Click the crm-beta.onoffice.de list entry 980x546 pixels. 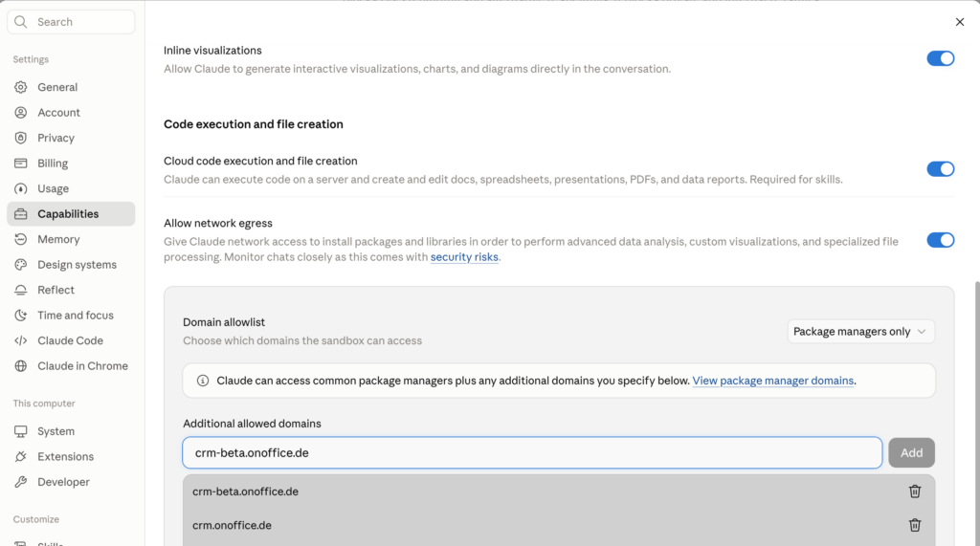[x=559, y=491]
